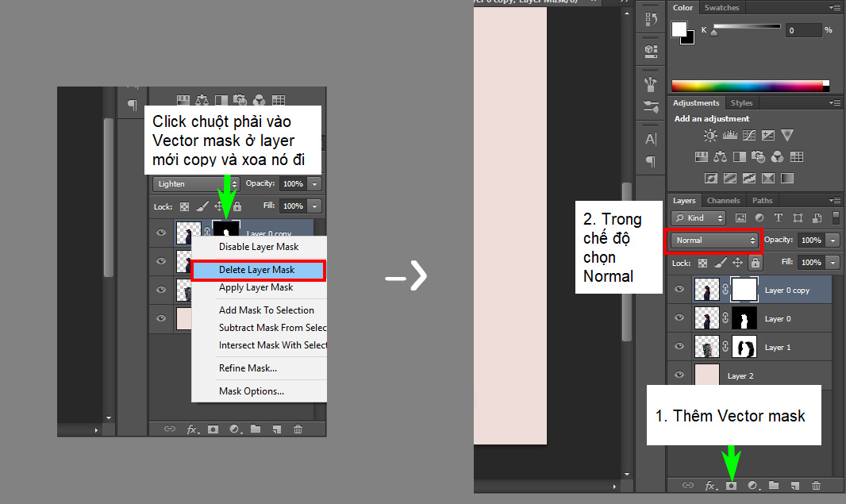Image resolution: width=846 pixels, height=504 pixels.
Task: Click the trash icon to delete layer
Action: (816, 485)
